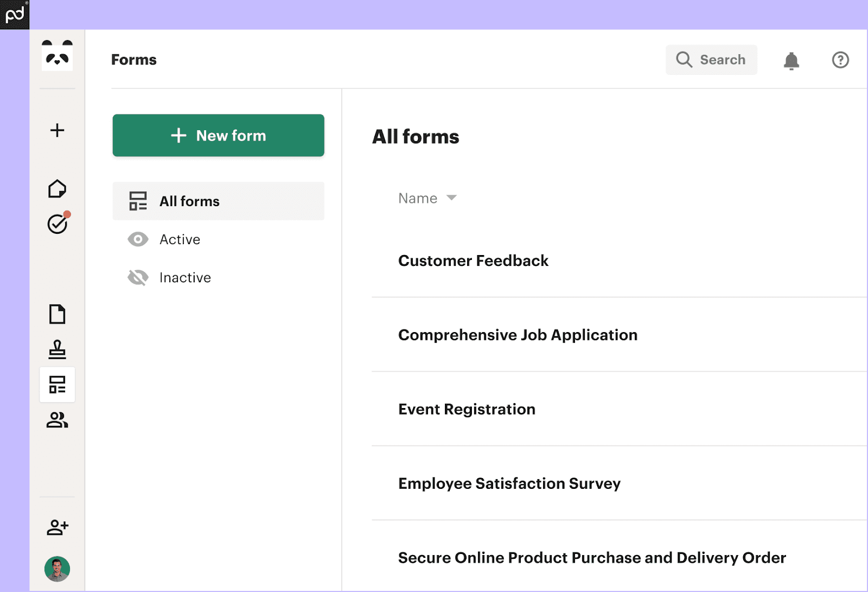Click the Search field
The height and width of the screenshot is (592, 868).
click(711, 60)
